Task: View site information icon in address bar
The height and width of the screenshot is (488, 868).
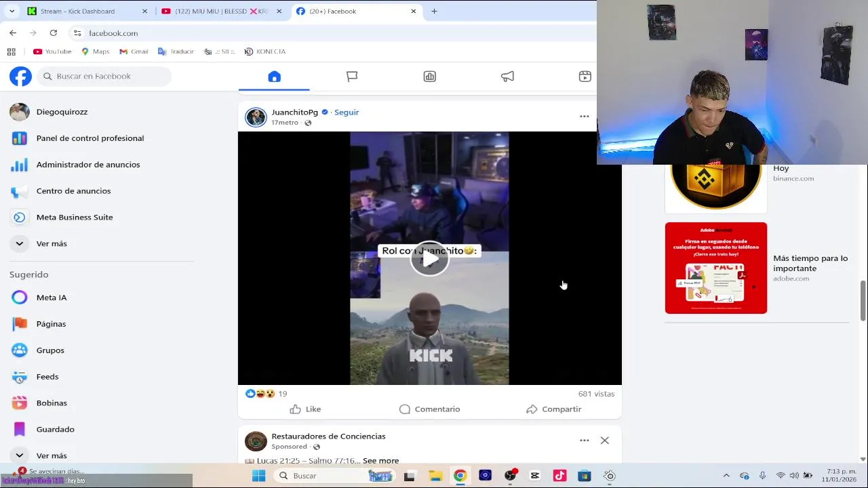Action: click(77, 33)
